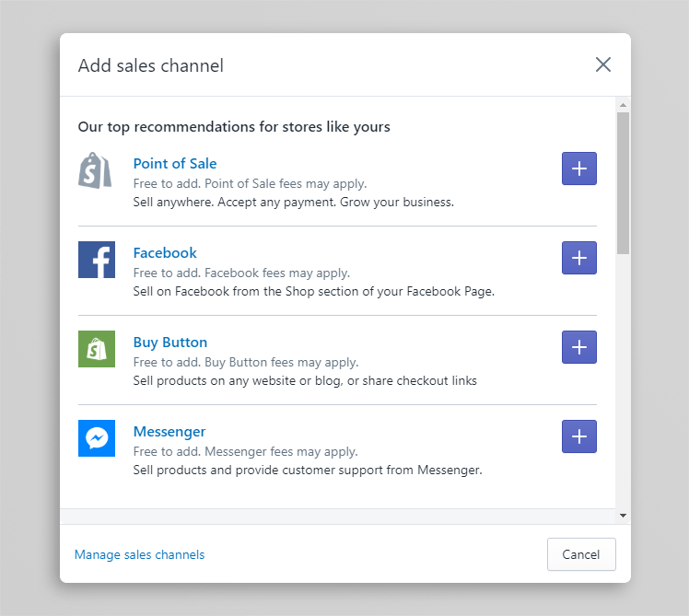This screenshot has width=689, height=616.
Task: Click the Point of Sale Shopify bag icon
Action: pos(96,170)
